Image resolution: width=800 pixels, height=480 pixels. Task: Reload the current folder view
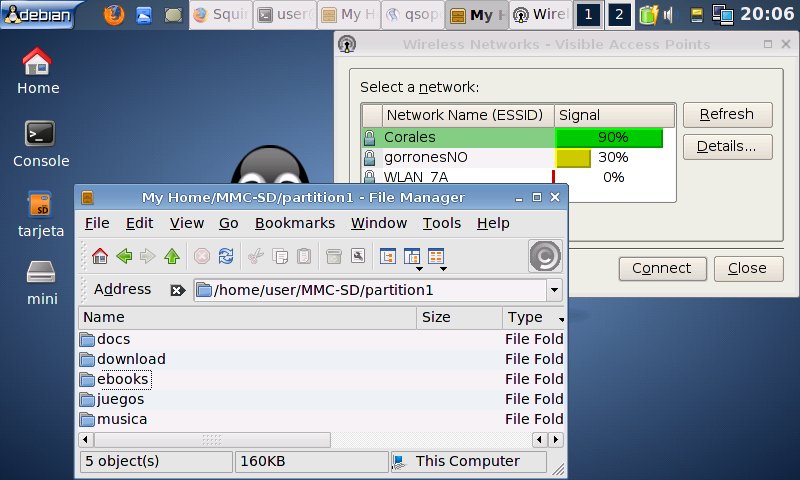[226, 256]
